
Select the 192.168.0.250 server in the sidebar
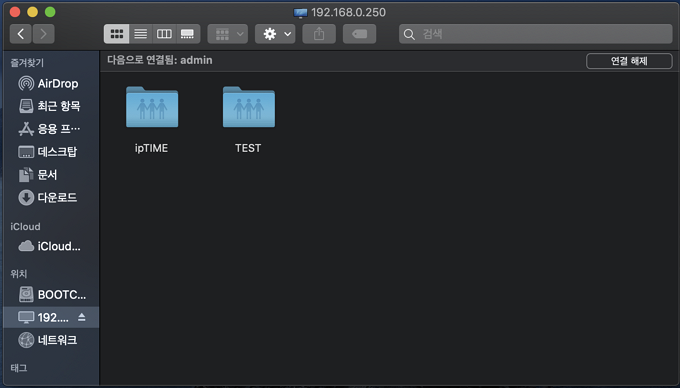[x=51, y=317]
